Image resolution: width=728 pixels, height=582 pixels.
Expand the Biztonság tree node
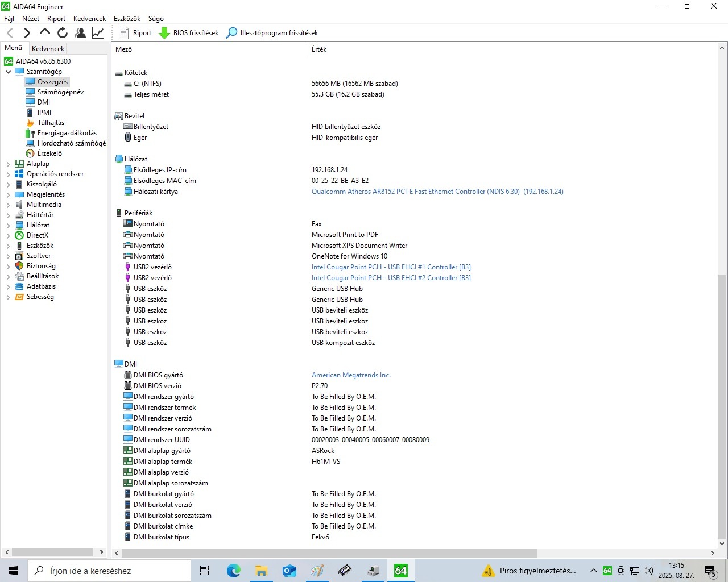[8, 266]
